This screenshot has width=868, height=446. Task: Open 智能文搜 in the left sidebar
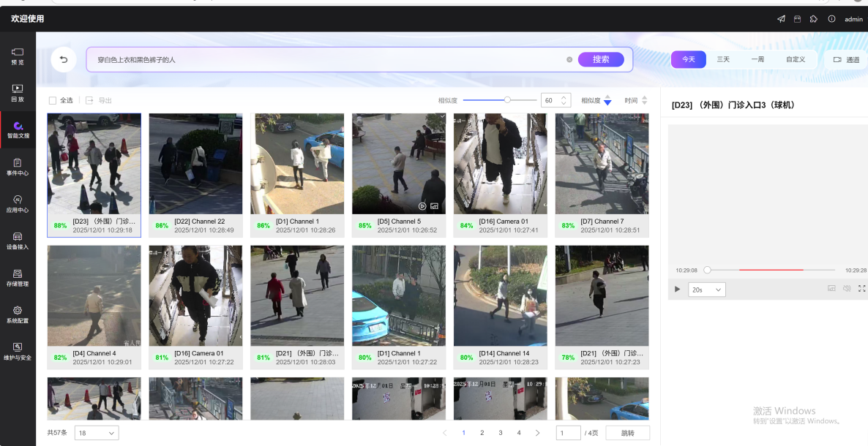(x=18, y=129)
